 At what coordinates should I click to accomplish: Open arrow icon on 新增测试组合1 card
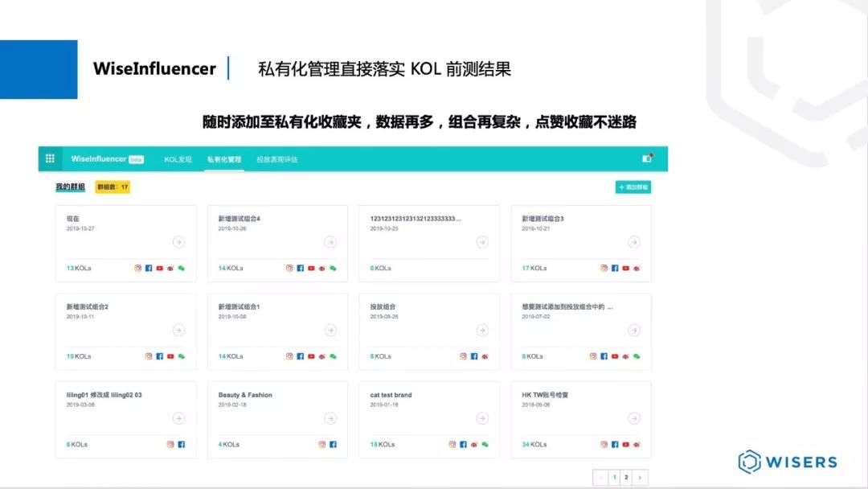click(x=330, y=330)
